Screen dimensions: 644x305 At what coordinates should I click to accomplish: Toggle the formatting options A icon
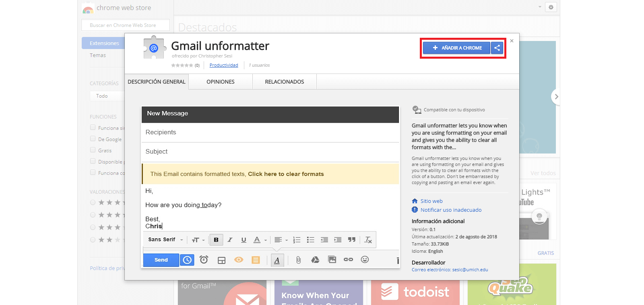pos(277,260)
